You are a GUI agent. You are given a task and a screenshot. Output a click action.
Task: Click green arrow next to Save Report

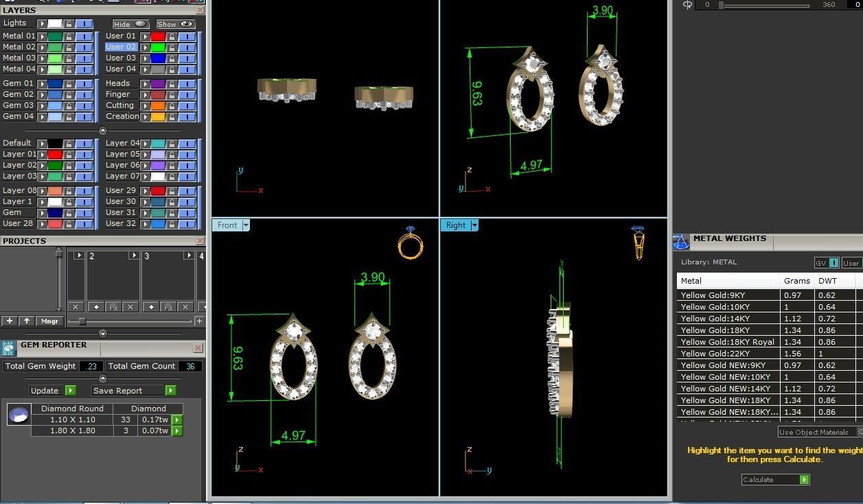(x=170, y=390)
